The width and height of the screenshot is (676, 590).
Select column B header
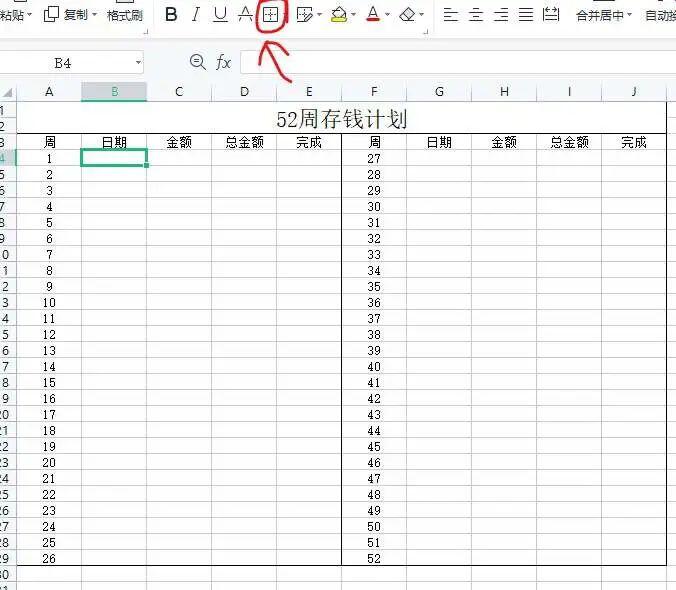point(114,92)
